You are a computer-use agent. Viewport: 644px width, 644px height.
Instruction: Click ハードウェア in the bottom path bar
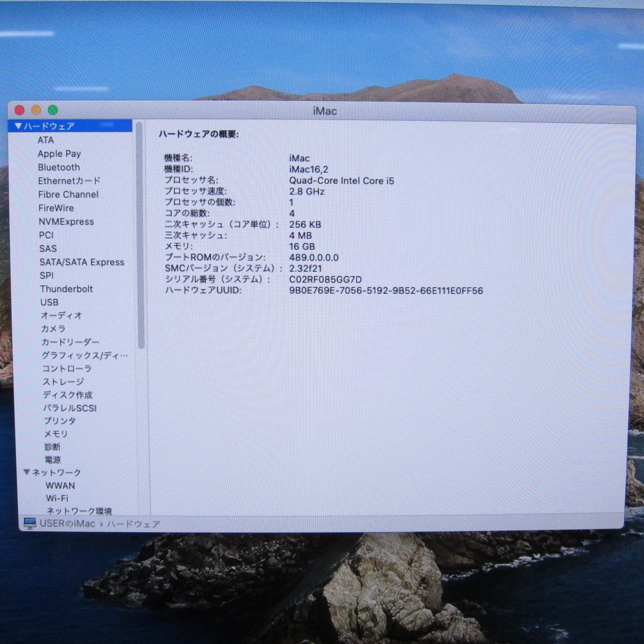click(133, 524)
